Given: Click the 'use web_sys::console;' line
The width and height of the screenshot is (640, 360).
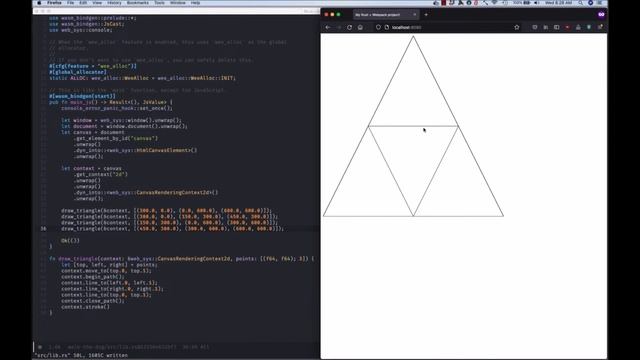Looking at the screenshot, I should pos(80,30).
